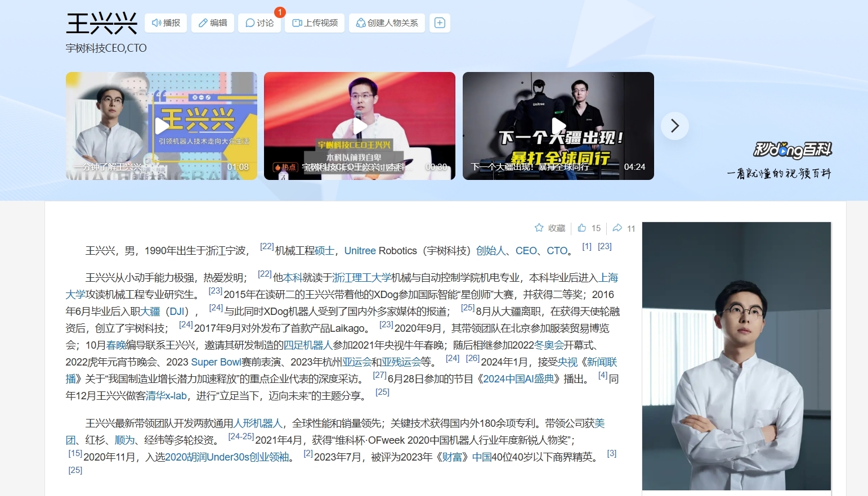Image resolution: width=868 pixels, height=496 pixels.
Task: Open the portrait photo of 王兴兴
Action: pos(736,357)
